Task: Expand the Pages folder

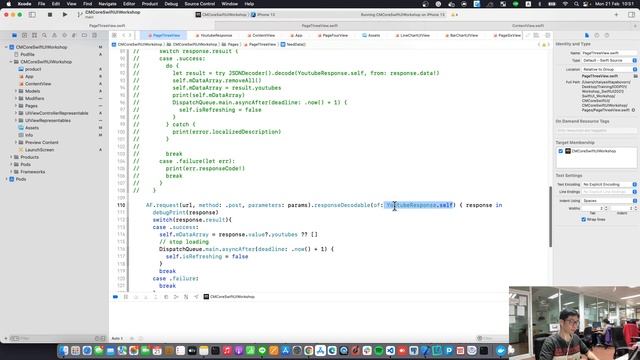Action: tap(16, 106)
